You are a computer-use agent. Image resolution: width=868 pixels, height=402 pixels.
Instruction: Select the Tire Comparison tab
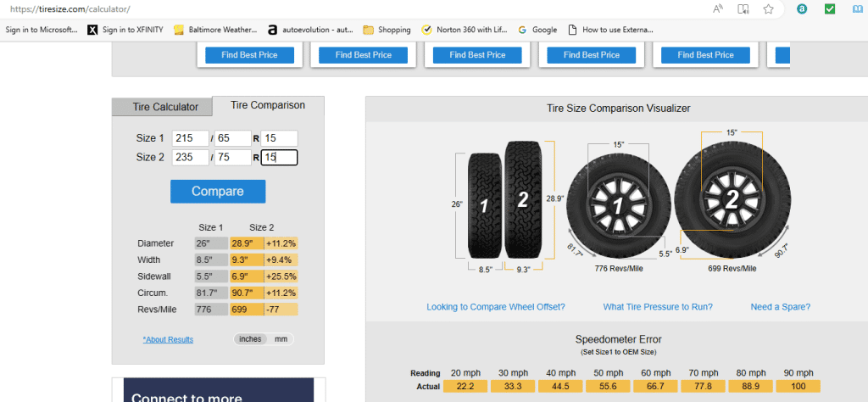coord(268,105)
